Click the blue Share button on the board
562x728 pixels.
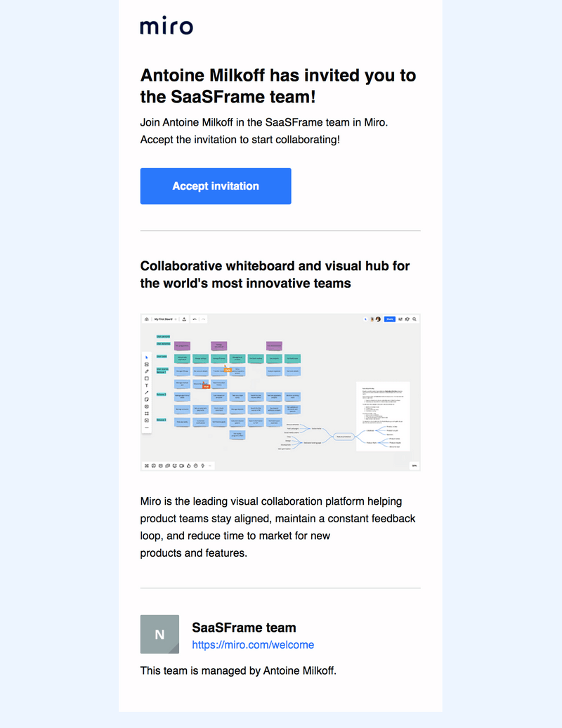coord(389,319)
